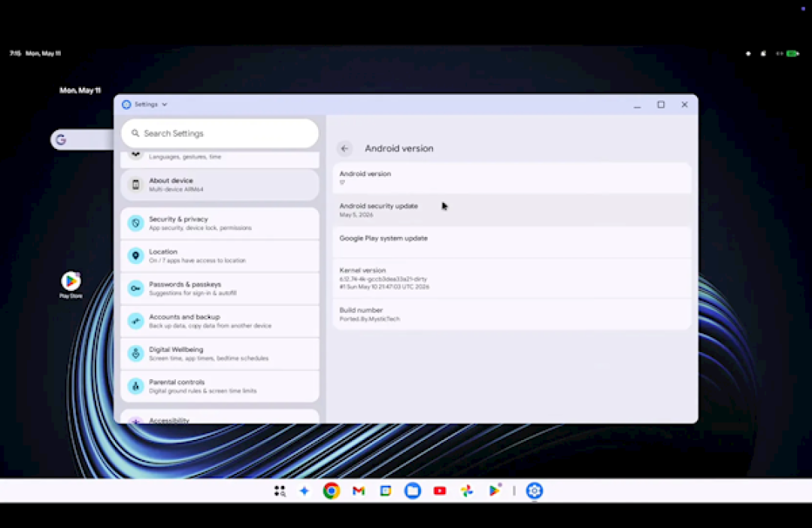Open Gmail from the taskbar
Image resolution: width=812 pixels, height=528 pixels.
pos(359,490)
